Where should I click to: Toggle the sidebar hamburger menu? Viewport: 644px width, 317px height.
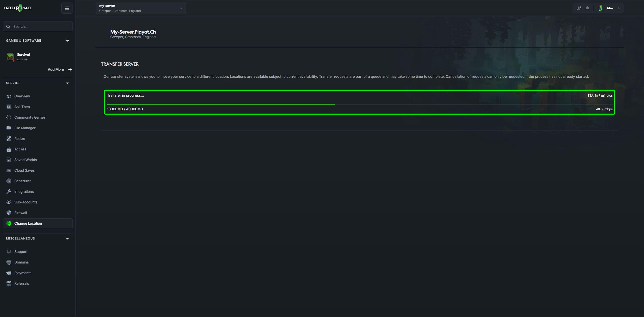click(x=67, y=8)
